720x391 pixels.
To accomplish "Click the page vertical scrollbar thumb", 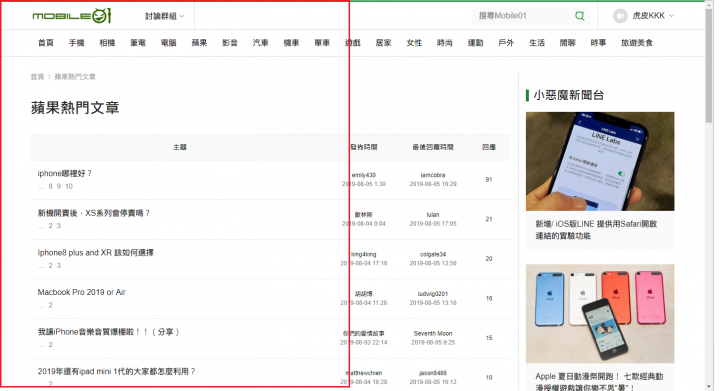I will [x=709, y=66].
